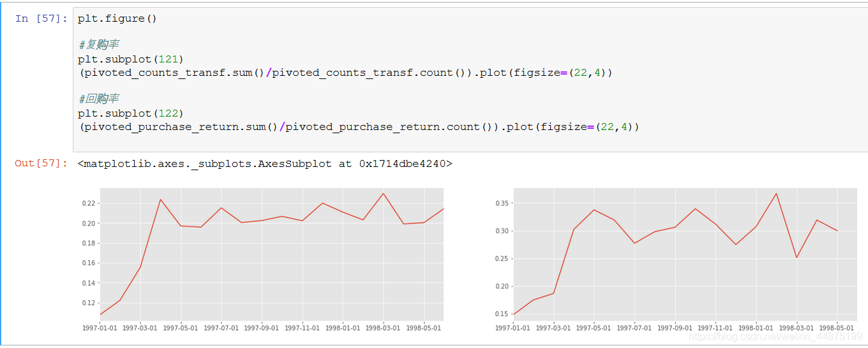Click 0.16 tick on left chart
The height and width of the screenshot is (348, 868).
(x=88, y=263)
